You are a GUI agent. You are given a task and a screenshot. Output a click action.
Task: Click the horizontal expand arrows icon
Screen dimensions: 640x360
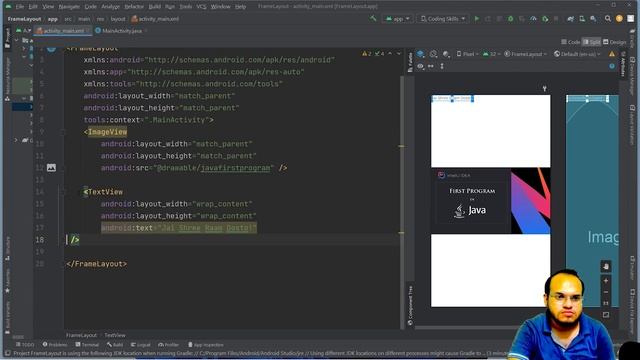tap(431, 66)
